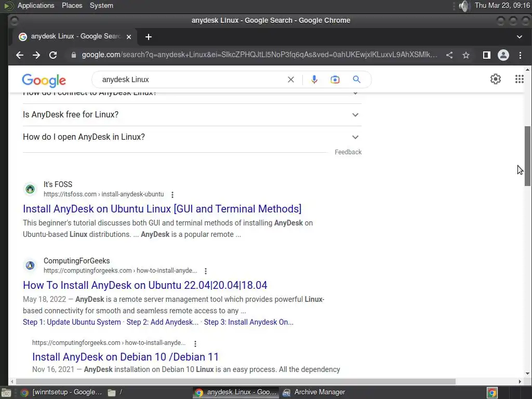
Task: Jump to "Step 1: Update Ubuntu System"
Action: point(72,322)
